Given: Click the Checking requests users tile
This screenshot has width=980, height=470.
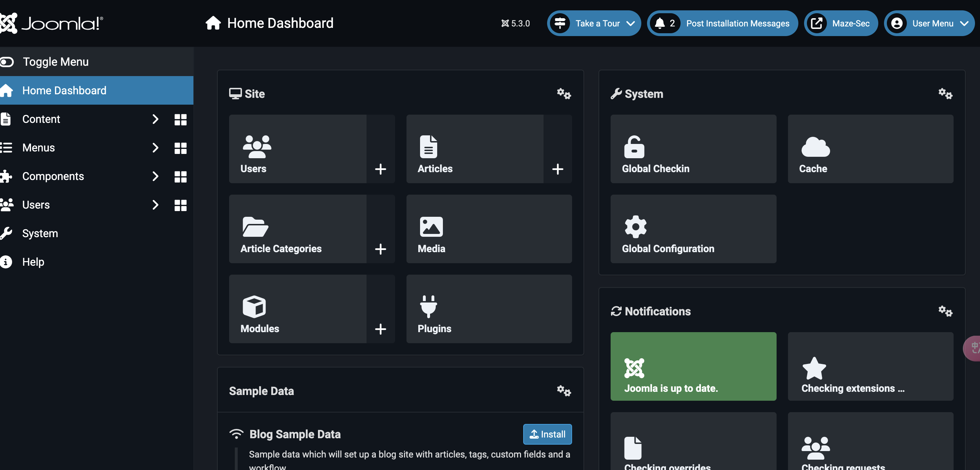Looking at the screenshot, I should pyautogui.click(x=870, y=441).
